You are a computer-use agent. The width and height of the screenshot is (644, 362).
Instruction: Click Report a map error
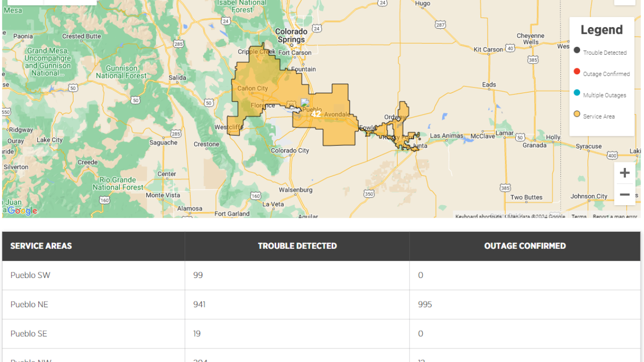coord(615,217)
